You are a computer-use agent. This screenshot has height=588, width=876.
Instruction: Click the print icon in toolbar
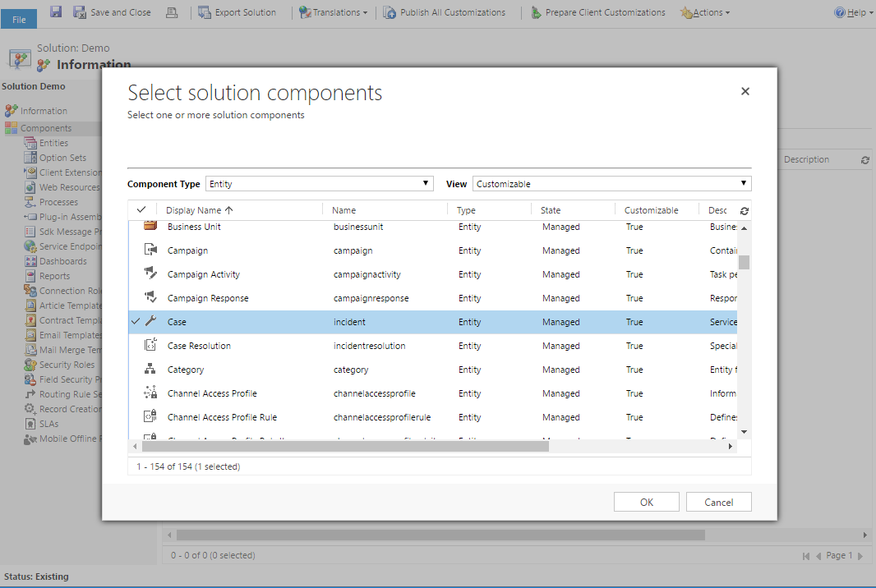(x=172, y=12)
